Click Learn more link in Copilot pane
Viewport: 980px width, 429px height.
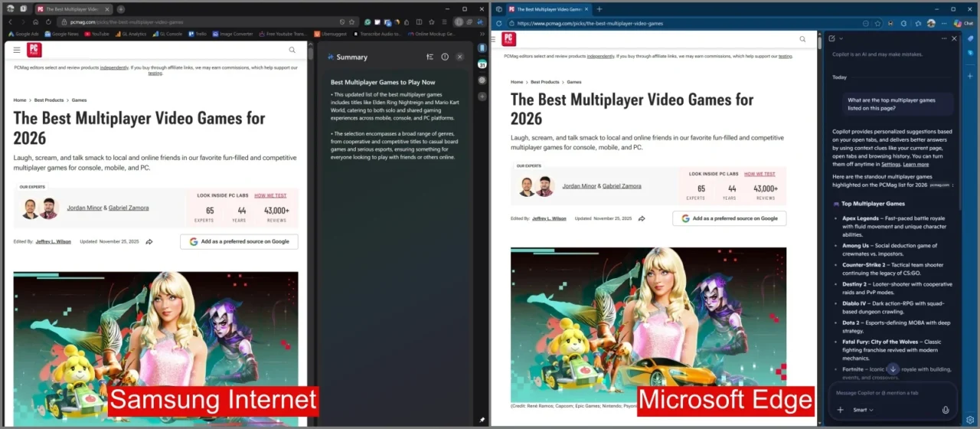(916, 164)
